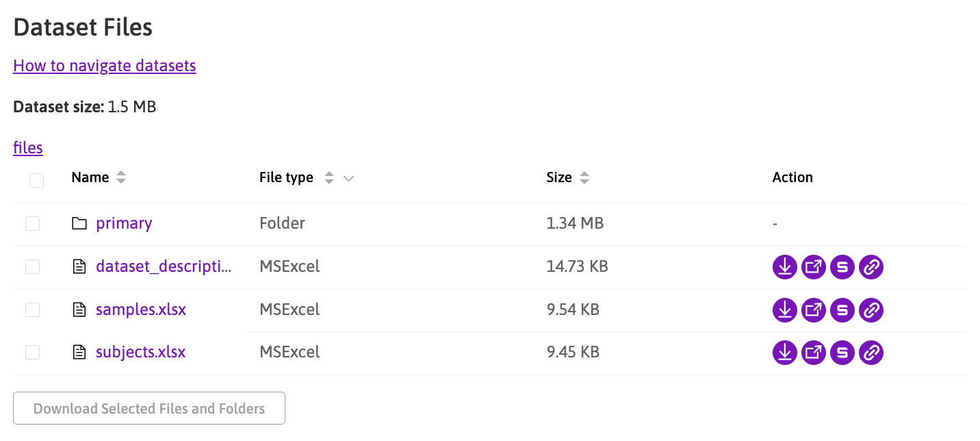Open the subjects.xlsx file name link
Image resolution: width=980 pixels, height=441 pixels.
point(140,352)
